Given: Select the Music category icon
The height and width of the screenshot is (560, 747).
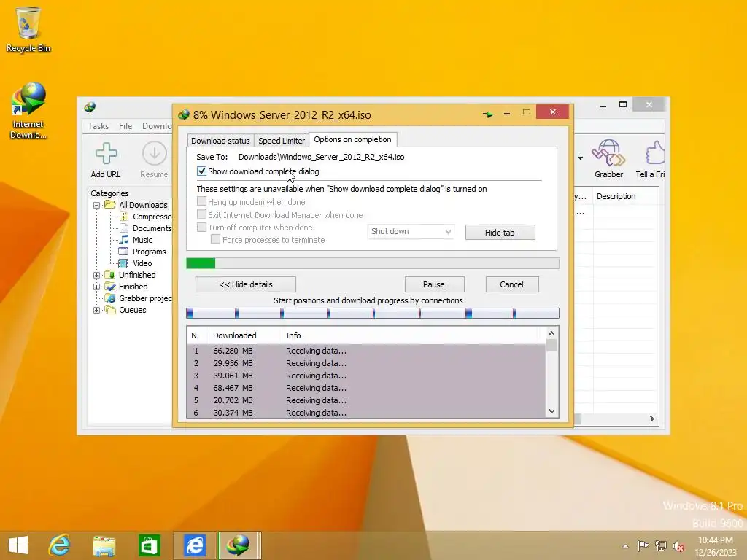Looking at the screenshot, I should (124, 239).
